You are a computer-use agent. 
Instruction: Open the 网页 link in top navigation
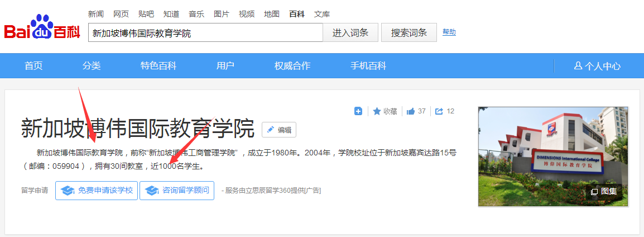click(x=121, y=14)
